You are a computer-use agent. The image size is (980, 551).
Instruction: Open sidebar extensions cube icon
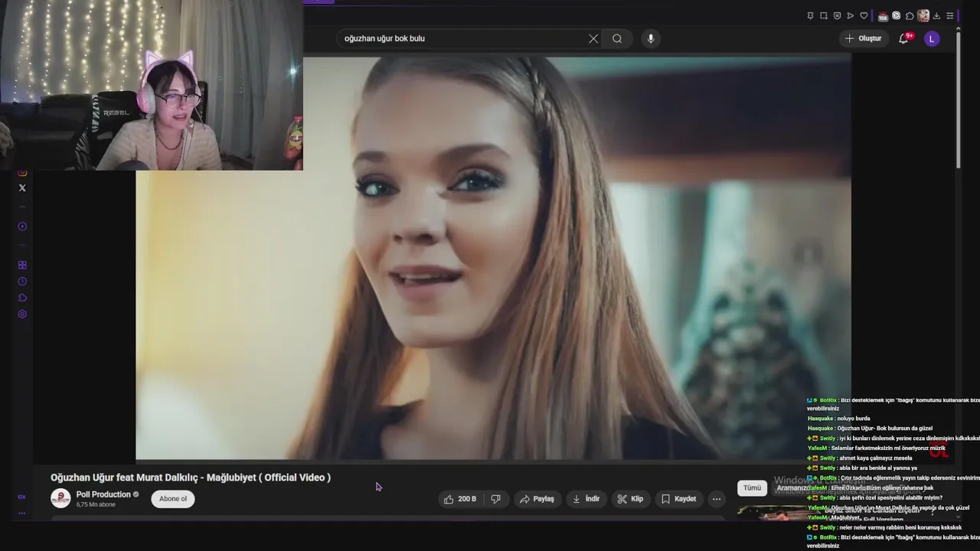[22, 298]
